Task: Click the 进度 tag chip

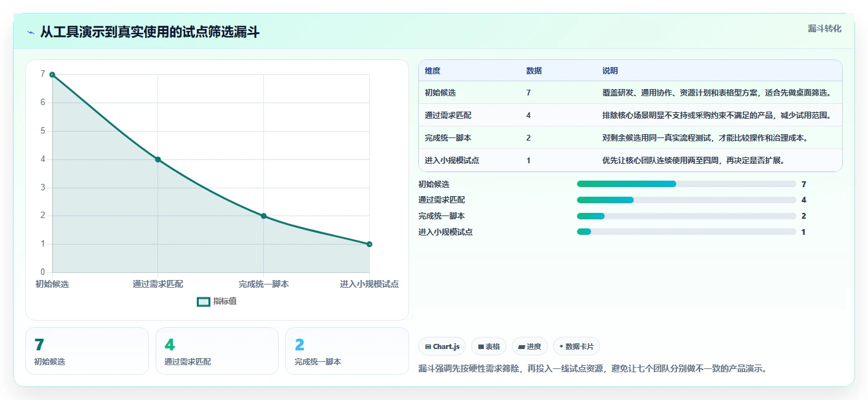Action: pyautogui.click(x=530, y=346)
